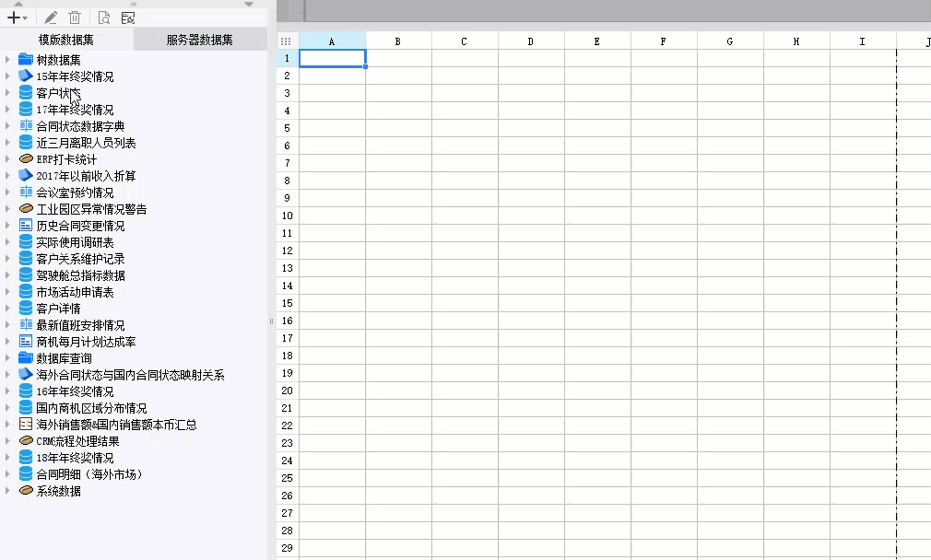Click the icon next to 15年年终奖情况

[x=26, y=76]
